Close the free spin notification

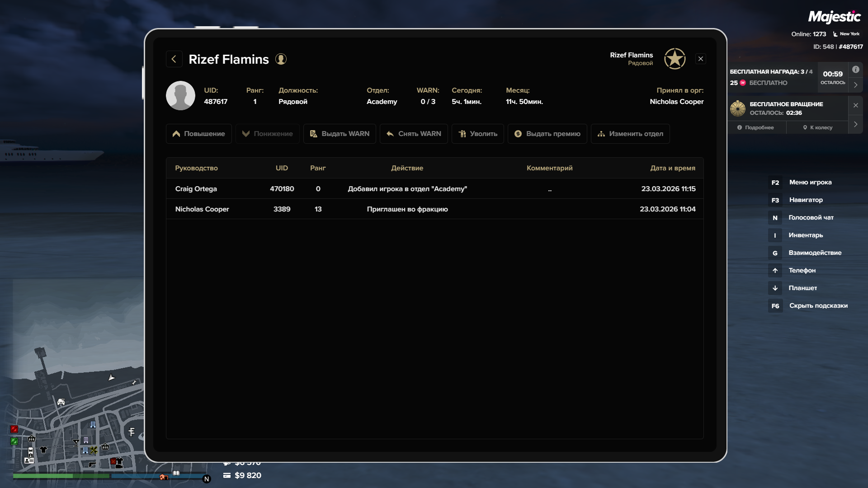[x=855, y=105]
